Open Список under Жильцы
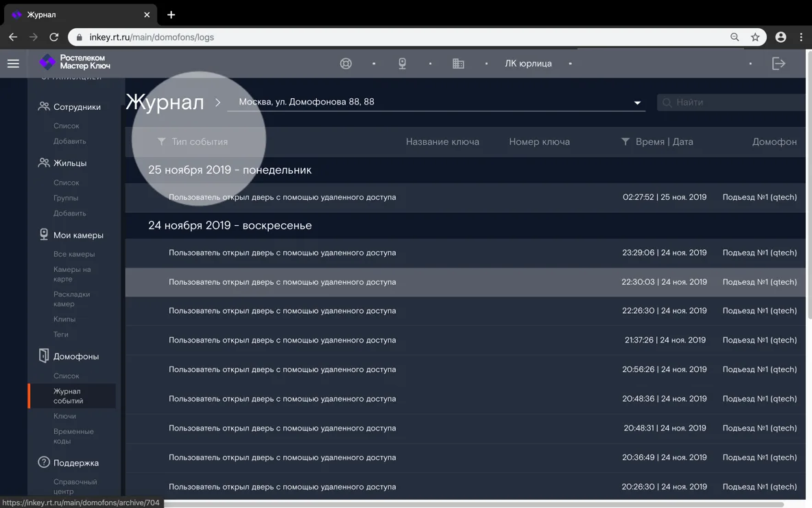Screen dimensions: 812x508 point(67,183)
